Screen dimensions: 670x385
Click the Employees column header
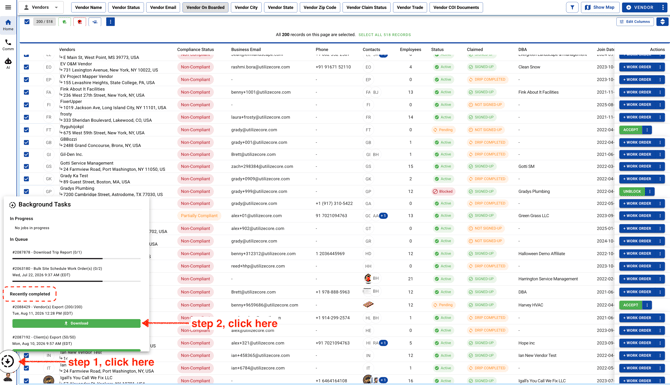click(x=410, y=50)
